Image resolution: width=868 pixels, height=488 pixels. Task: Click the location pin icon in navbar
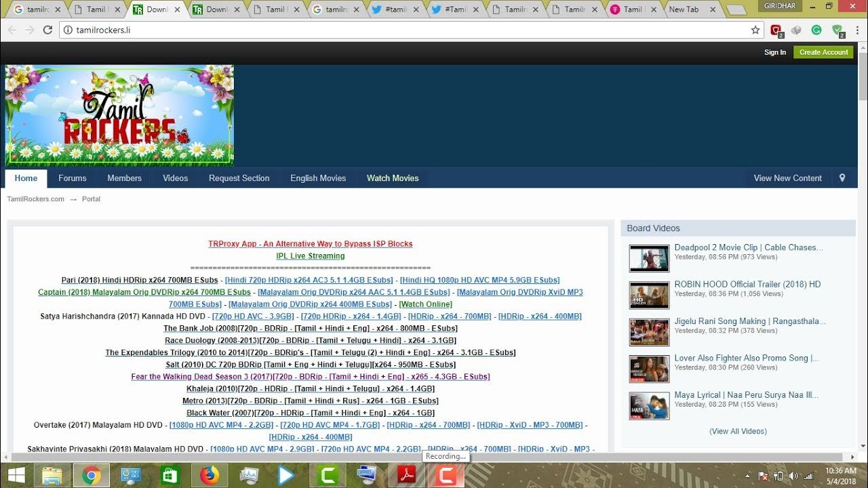[842, 178]
